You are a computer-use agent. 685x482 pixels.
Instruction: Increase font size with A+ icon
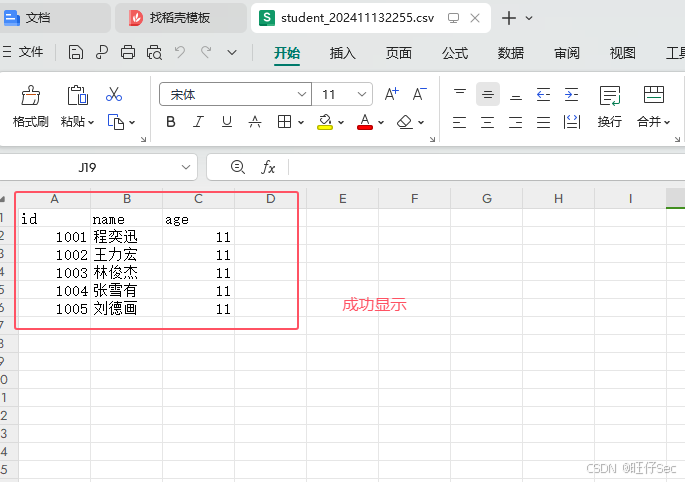click(x=391, y=94)
